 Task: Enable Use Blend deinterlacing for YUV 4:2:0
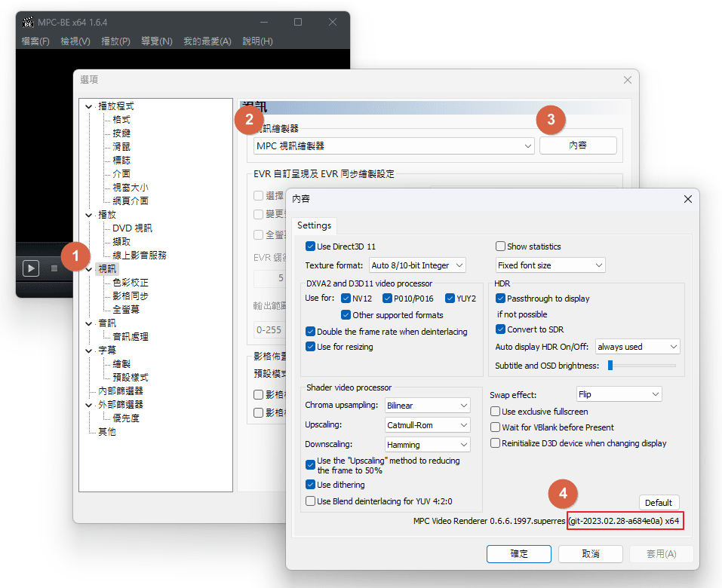click(x=310, y=501)
